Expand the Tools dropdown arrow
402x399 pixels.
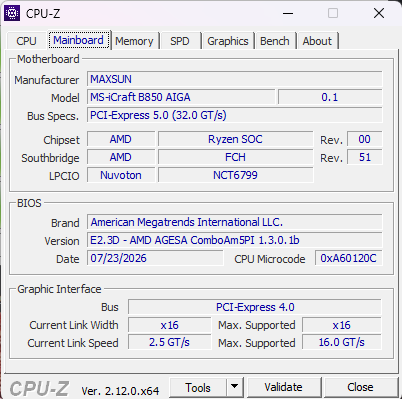click(x=235, y=388)
